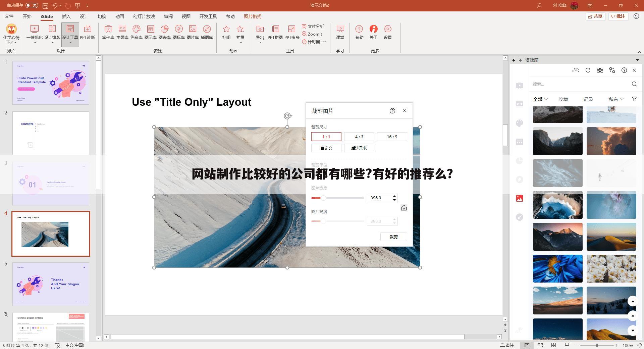Switch to the 图片格式 ribbon tab
Screen dimensions: 644x349
point(252,16)
